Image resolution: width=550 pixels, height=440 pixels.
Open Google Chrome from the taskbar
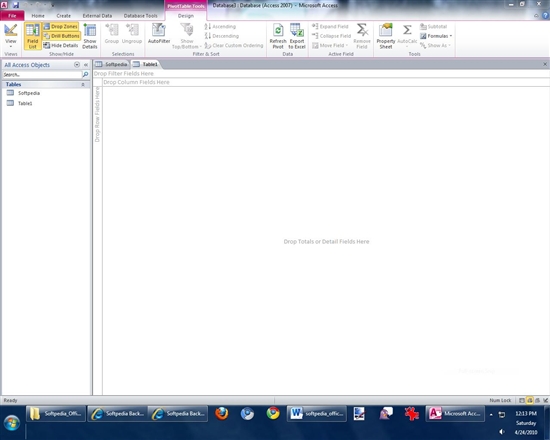[x=273, y=414]
